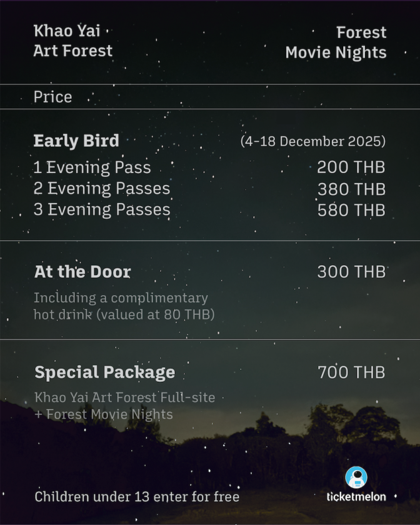Click the 4-18 December 2025 date range

[x=312, y=141]
